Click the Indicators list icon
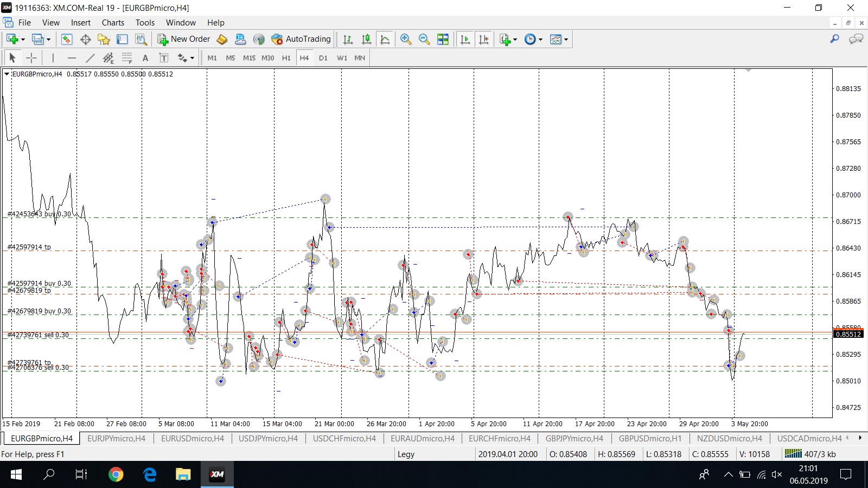The image size is (868, 488). click(505, 39)
